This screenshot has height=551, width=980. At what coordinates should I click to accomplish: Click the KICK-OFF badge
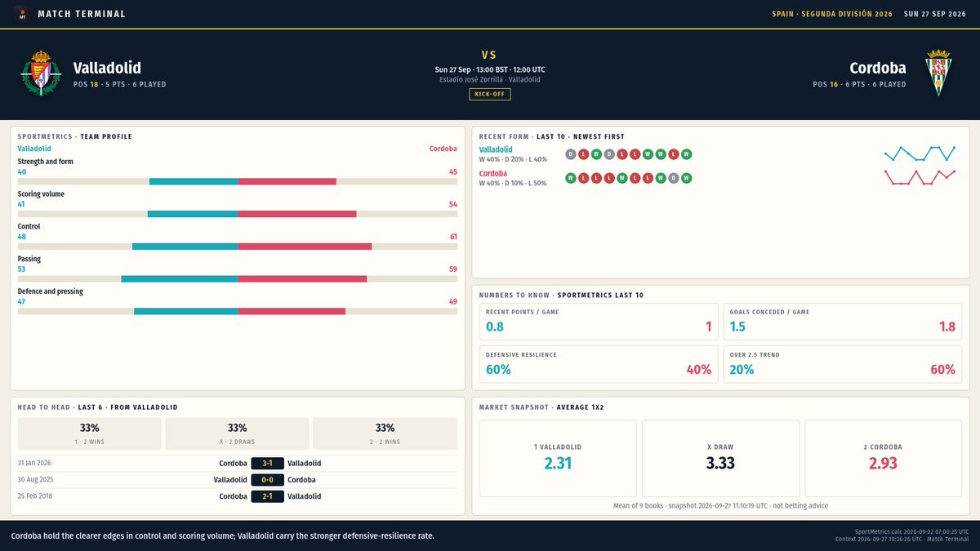click(490, 95)
